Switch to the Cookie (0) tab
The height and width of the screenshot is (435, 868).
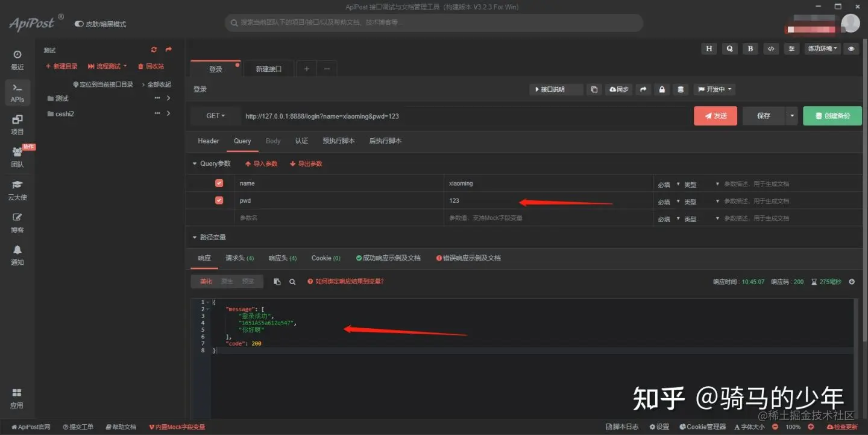[x=326, y=258]
